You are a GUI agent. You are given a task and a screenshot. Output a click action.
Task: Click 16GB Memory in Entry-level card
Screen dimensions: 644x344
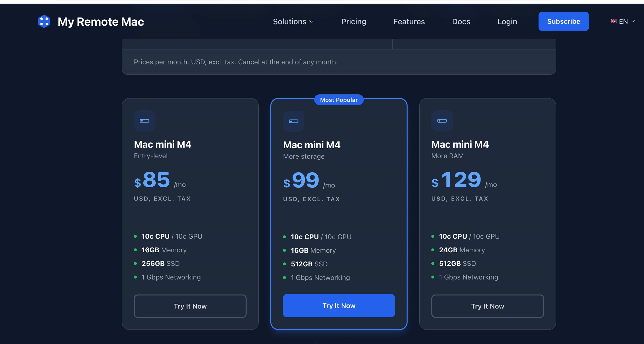[x=164, y=250]
